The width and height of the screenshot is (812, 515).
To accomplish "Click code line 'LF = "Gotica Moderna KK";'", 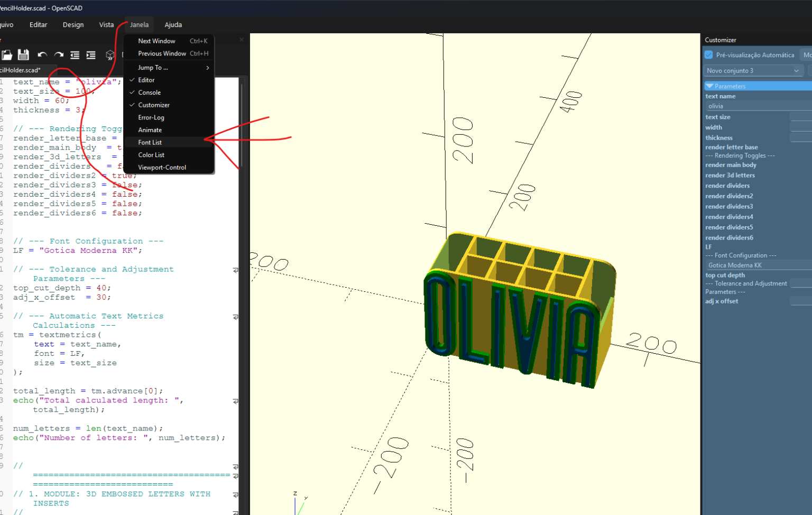I will (78, 251).
